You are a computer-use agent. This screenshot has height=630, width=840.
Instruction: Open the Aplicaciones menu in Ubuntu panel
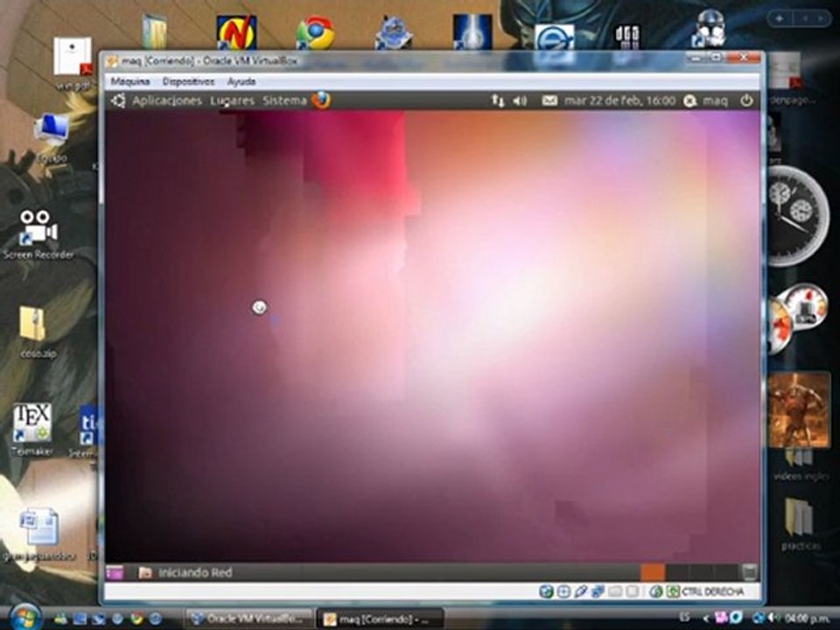[x=167, y=101]
